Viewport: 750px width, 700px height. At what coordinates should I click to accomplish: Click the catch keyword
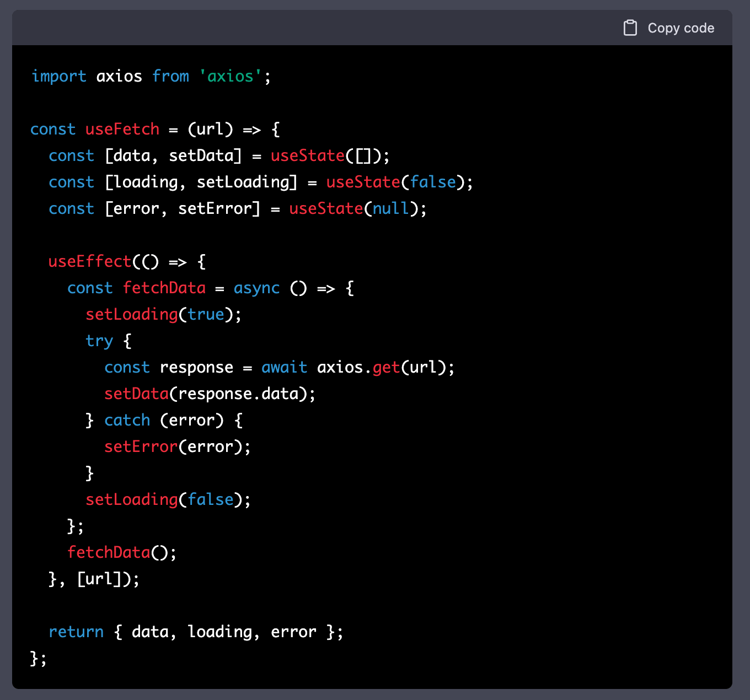pos(127,420)
